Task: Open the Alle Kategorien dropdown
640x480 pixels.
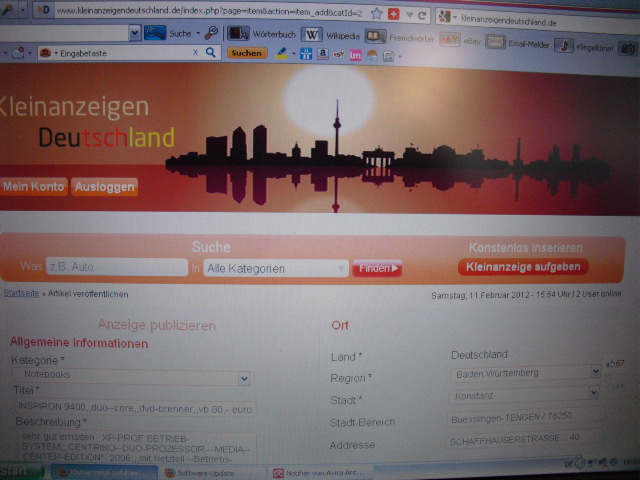Action: 276,268
